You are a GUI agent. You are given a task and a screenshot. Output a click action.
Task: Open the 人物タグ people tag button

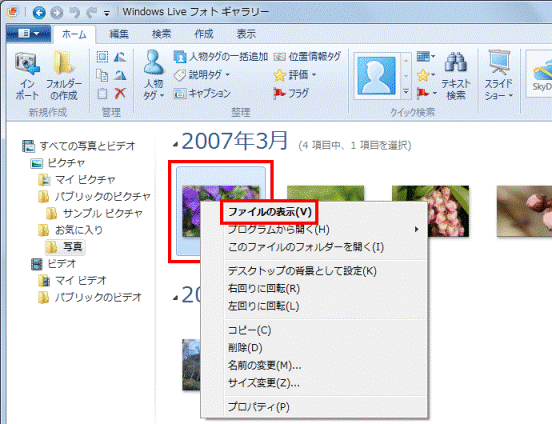(154, 75)
